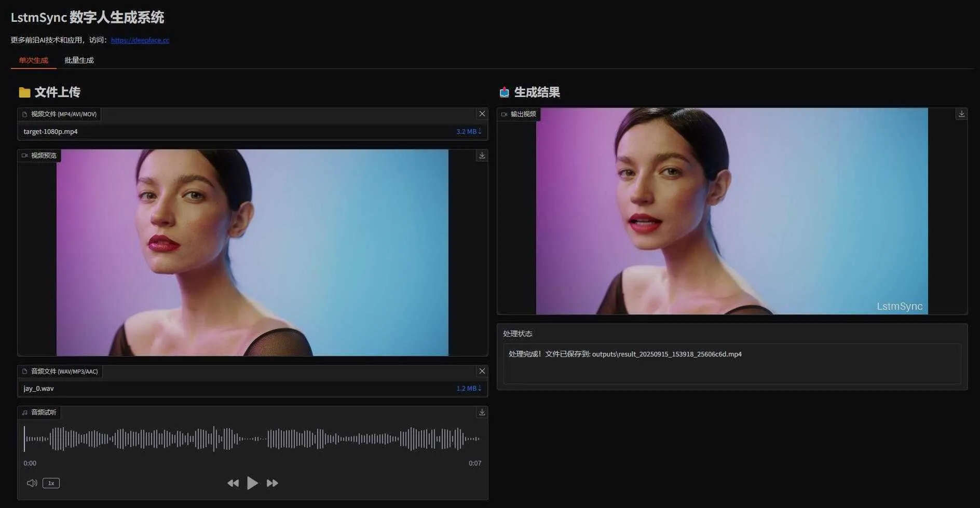Fast forward the audio preview

pos(272,483)
